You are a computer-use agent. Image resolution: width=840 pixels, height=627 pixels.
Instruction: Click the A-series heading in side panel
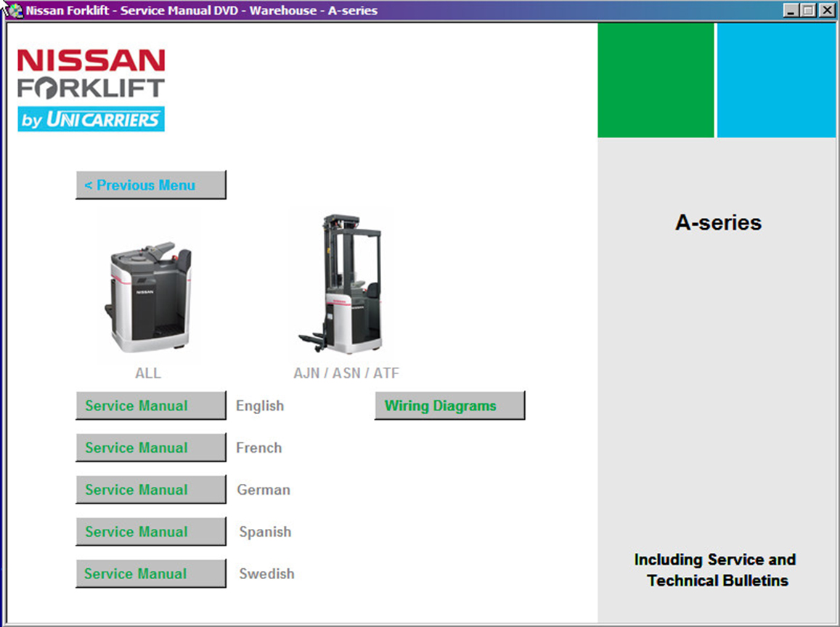click(718, 222)
